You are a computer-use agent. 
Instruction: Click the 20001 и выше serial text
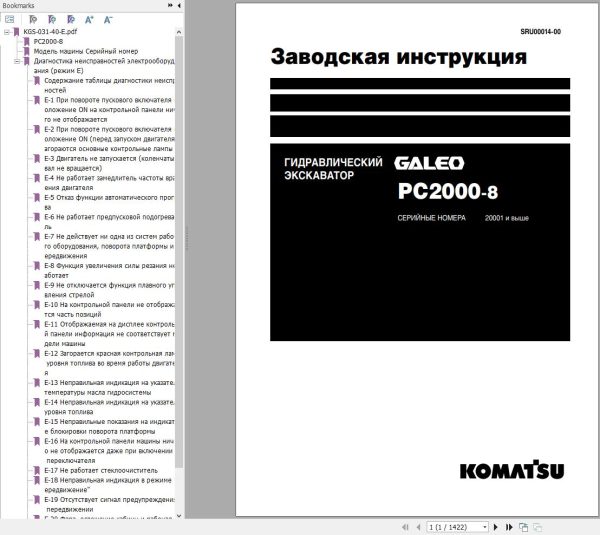click(x=507, y=218)
